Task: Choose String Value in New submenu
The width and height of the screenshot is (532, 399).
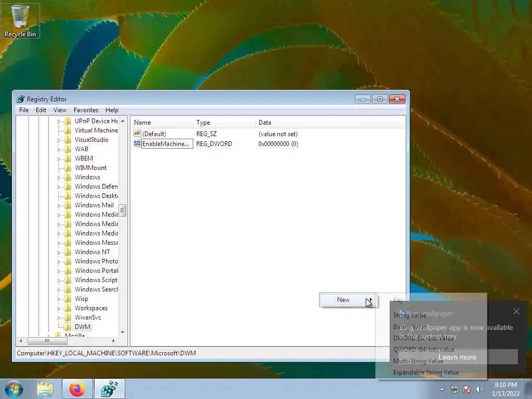Action: click(x=409, y=315)
